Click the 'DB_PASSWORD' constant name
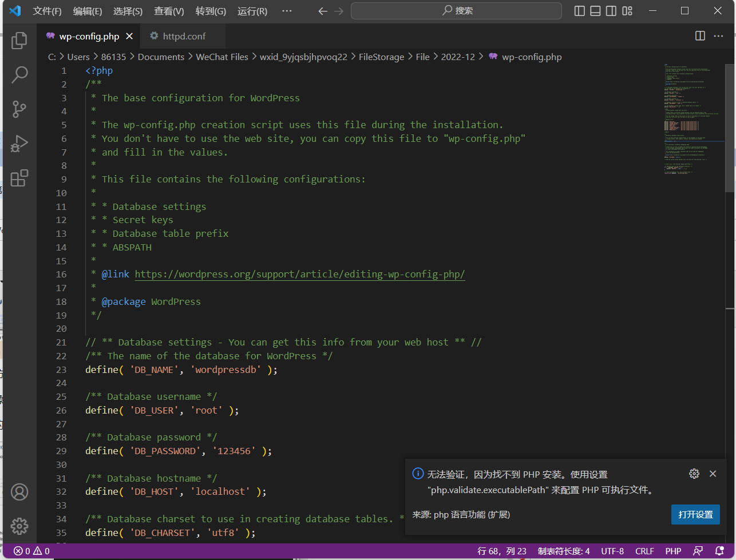736x560 pixels. (x=165, y=451)
